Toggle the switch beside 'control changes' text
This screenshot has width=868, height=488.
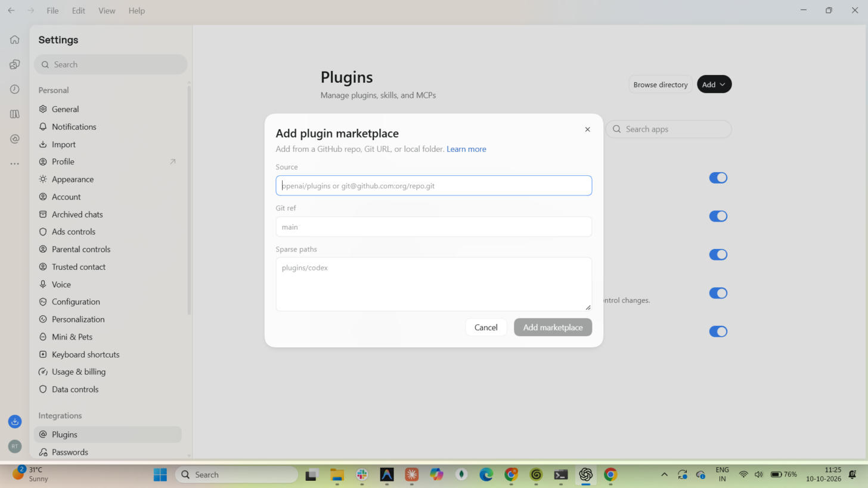(x=718, y=293)
